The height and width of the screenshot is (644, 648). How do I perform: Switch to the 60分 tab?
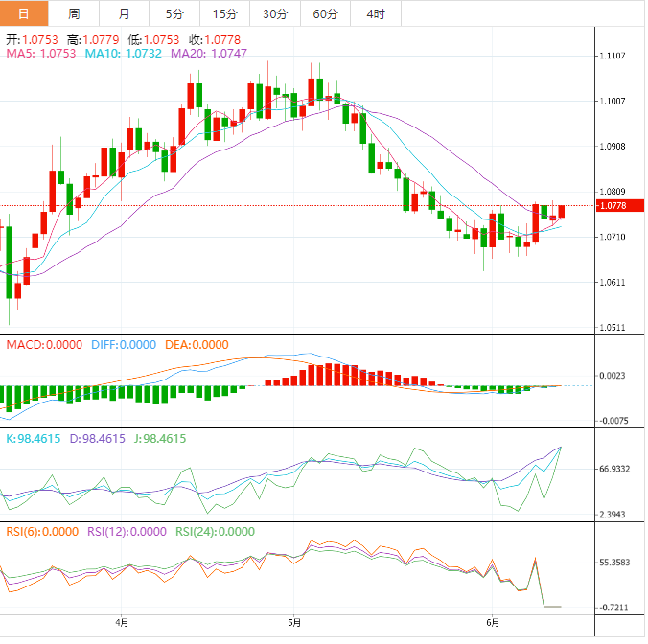pyautogui.click(x=326, y=13)
